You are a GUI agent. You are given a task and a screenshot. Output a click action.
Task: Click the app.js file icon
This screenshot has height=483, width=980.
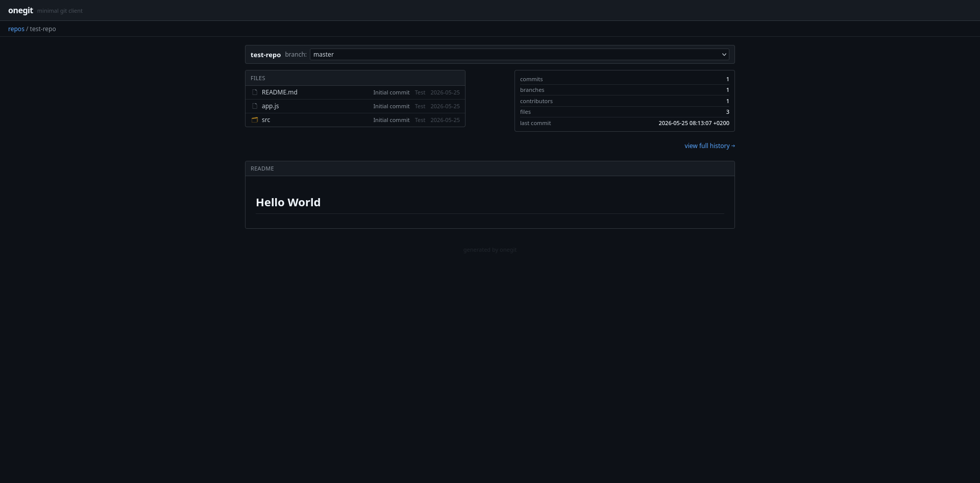(x=255, y=106)
